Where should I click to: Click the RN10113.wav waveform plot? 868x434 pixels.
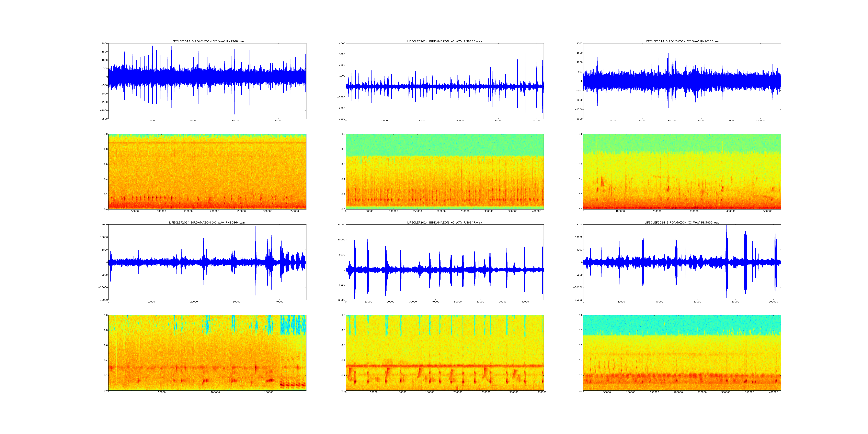pyautogui.click(x=682, y=81)
